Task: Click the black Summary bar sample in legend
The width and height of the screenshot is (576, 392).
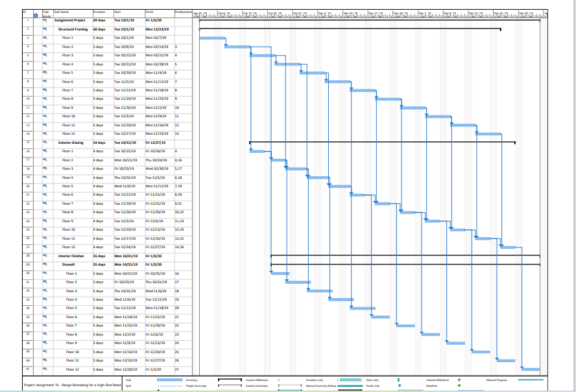Action: [230, 380]
